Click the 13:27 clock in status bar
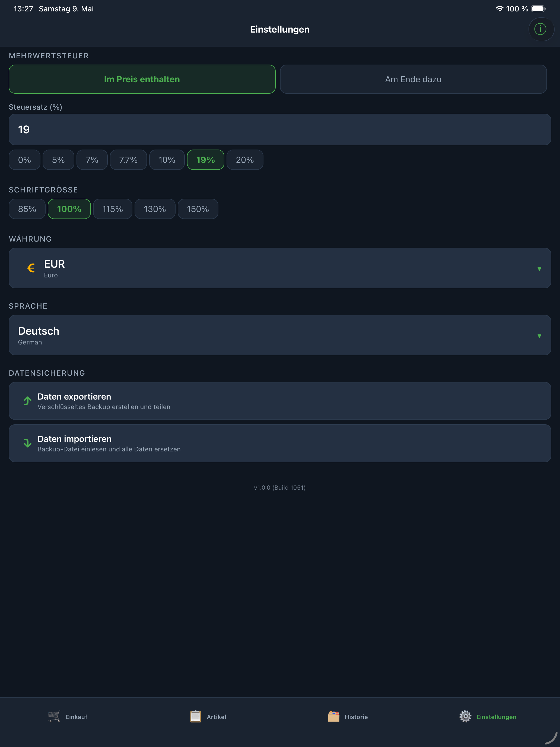Screen dimensions: 560x747 click(23, 9)
